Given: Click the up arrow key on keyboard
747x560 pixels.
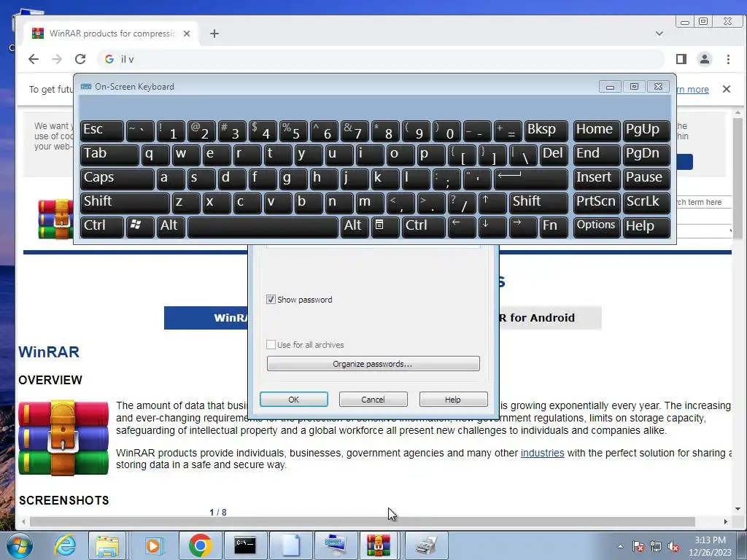Looking at the screenshot, I should pyautogui.click(x=492, y=203).
